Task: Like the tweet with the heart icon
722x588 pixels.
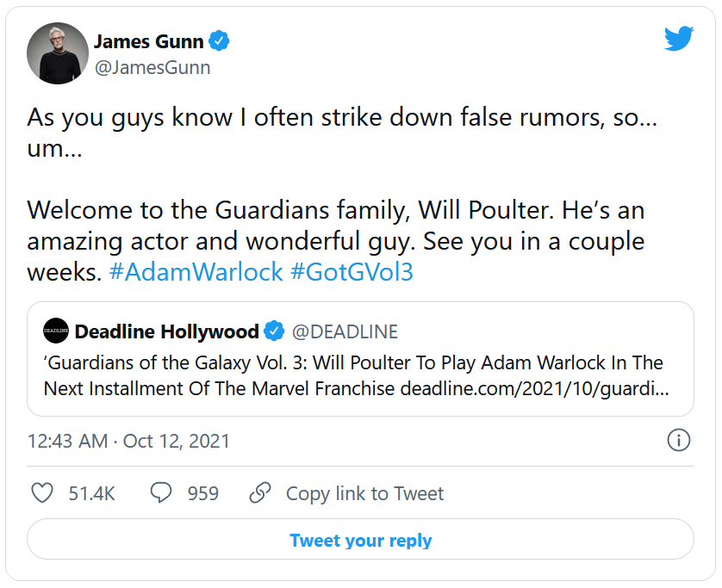Action: tap(43, 493)
